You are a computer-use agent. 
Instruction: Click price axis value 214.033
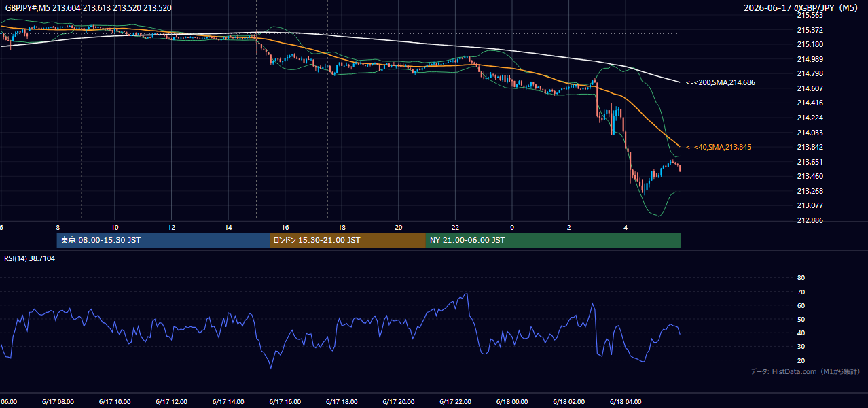(810, 133)
